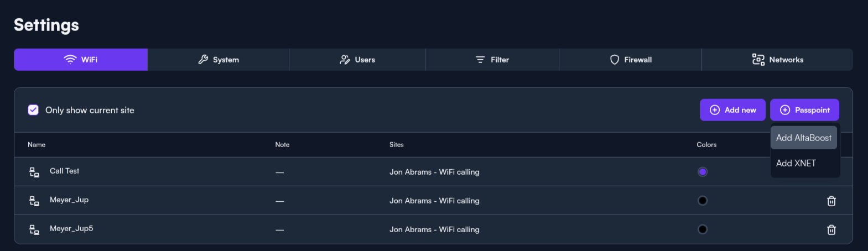The width and height of the screenshot is (868, 251).
Task: Click the Sites column header
Action: (x=397, y=145)
